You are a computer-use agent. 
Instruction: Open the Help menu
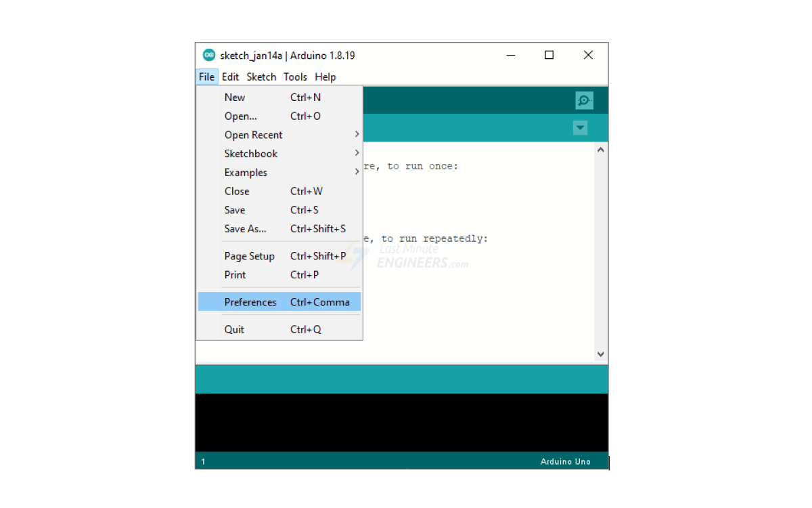click(x=325, y=77)
